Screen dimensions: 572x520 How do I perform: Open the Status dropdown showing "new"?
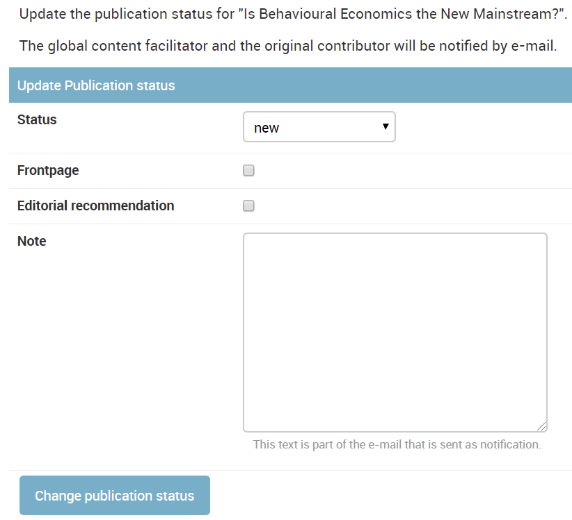click(319, 127)
